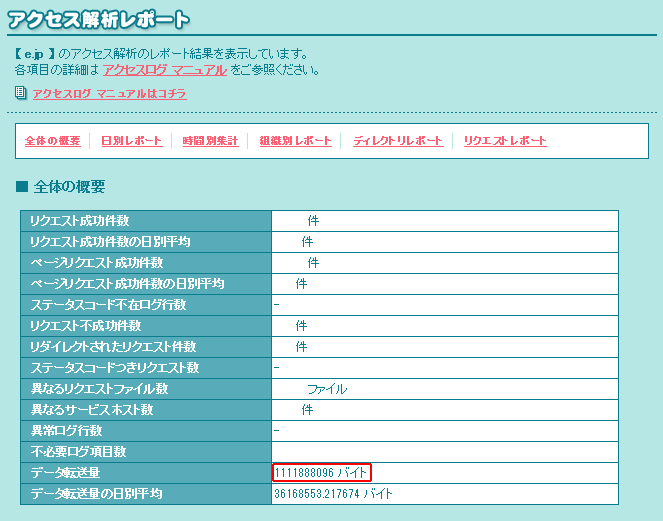View the ディレクトリレポート tab

point(398,141)
